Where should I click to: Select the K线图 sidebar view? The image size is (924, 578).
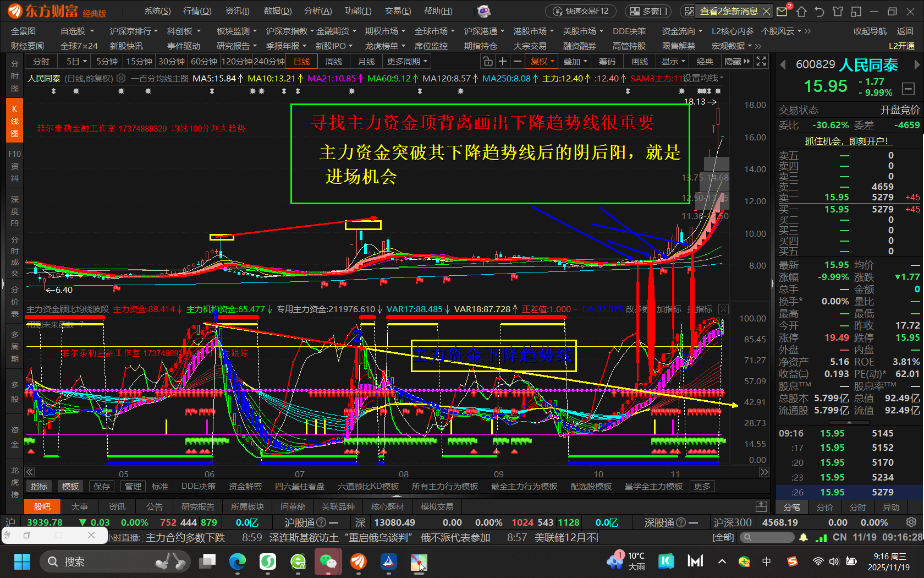pyautogui.click(x=15, y=121)
